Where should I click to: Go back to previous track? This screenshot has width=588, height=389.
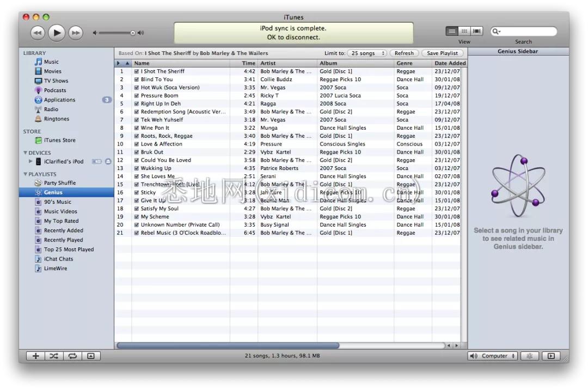pyautogui.click(x=37, y=33)
